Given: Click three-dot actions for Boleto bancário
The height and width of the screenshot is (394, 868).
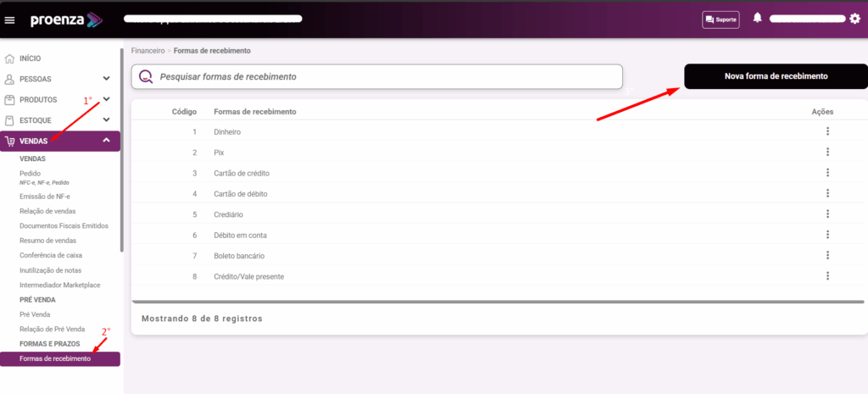Looking at the screenshot, I should 826,255.
